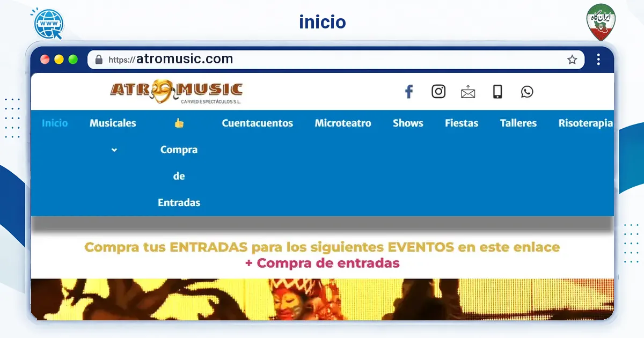Click the www globe icon
The width and height of the screenshot is (644, 338).
coord(48,24)
